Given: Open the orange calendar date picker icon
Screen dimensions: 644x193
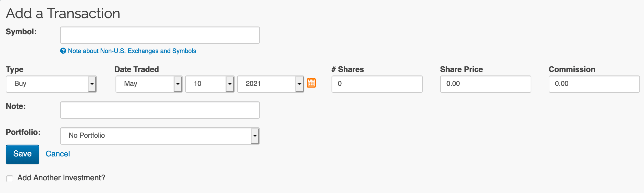Looking at the screenshot, I should (311, 83).
